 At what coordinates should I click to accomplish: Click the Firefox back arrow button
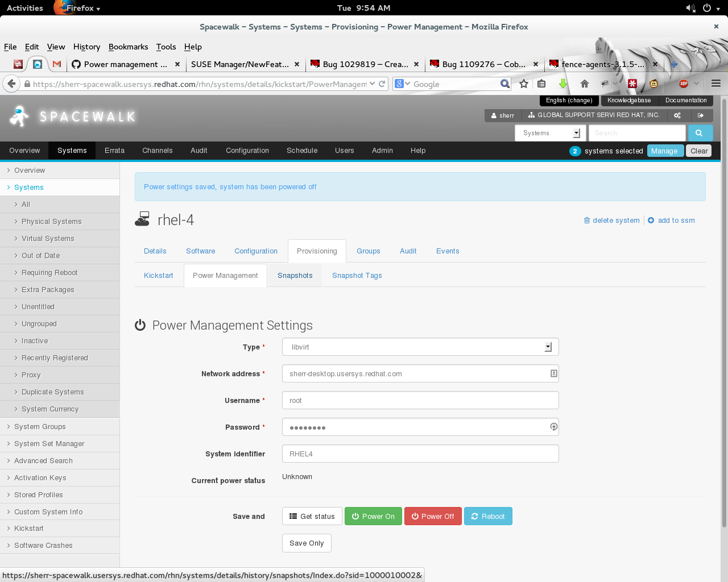click(x=11, y=84)
